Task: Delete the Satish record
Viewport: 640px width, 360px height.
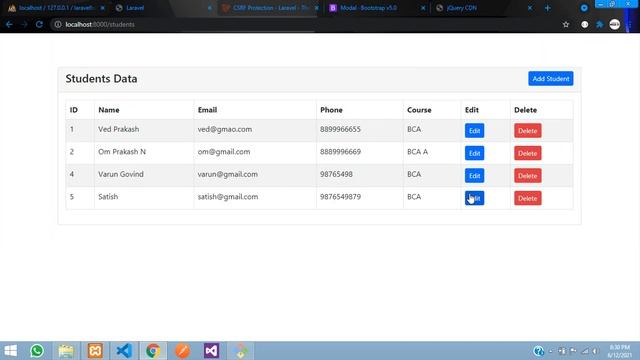Action: coord(527,198)
